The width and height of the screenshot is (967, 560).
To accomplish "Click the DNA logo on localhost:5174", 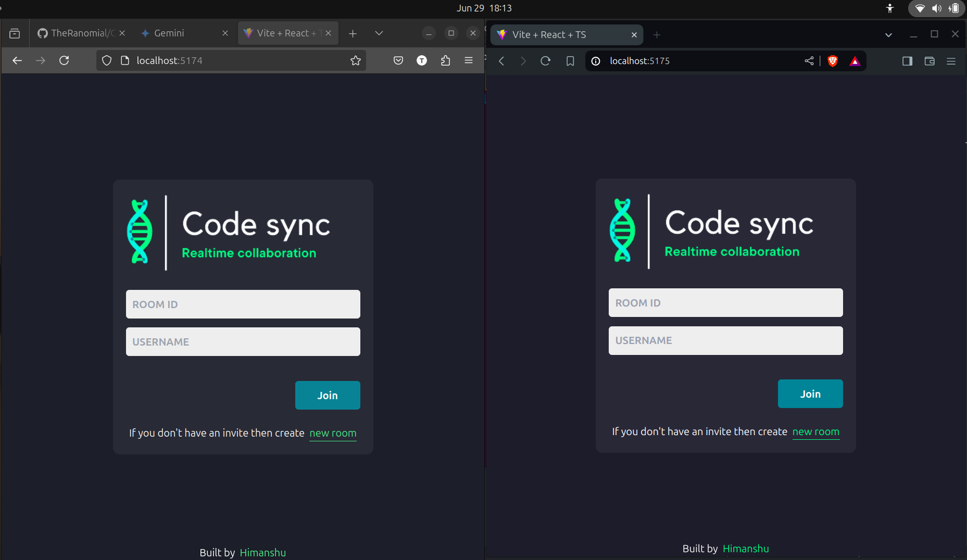I will click(140, 232).
